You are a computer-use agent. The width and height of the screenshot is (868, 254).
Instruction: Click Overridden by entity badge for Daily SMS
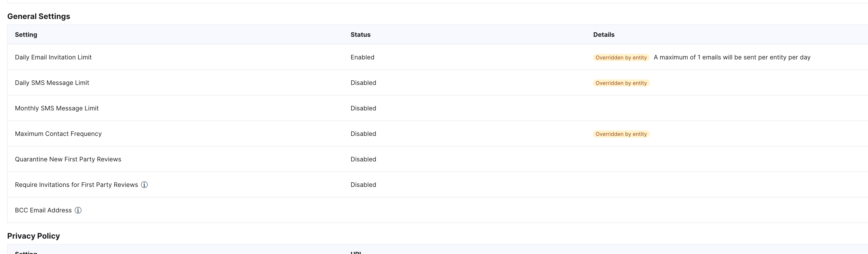(621, 83)
